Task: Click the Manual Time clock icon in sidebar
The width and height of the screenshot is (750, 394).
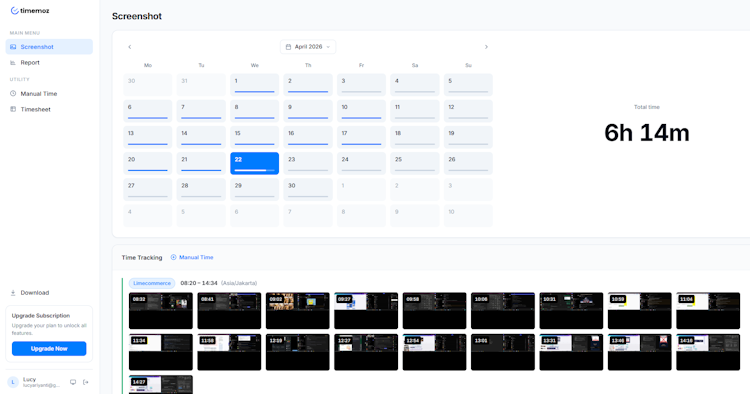Action: 13,94
